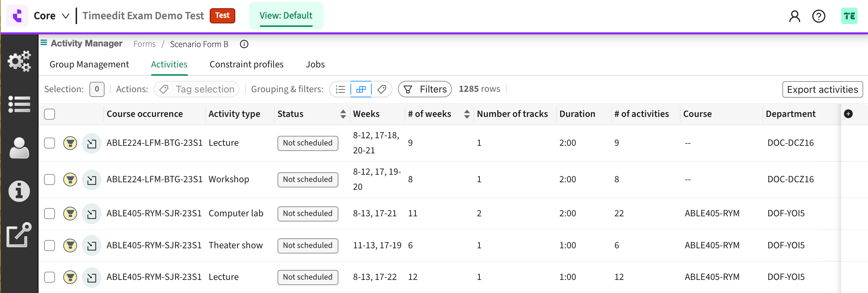Tick the select-all header checkbox
This screenshot has height=293, width=868.
pyautogui.click(x=50, y=114)
